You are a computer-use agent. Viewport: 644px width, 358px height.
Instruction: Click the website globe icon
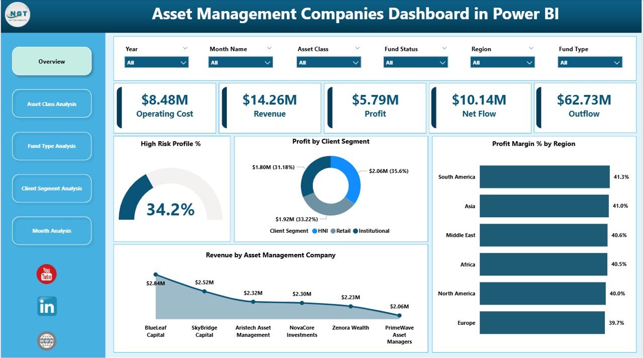46,341
